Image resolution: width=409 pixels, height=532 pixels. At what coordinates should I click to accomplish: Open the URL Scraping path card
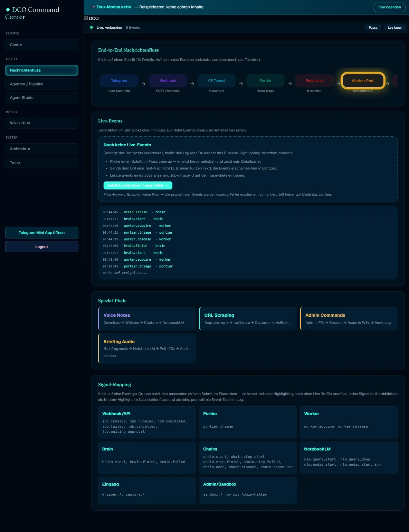pyautogui.click(x=248, y=319)
